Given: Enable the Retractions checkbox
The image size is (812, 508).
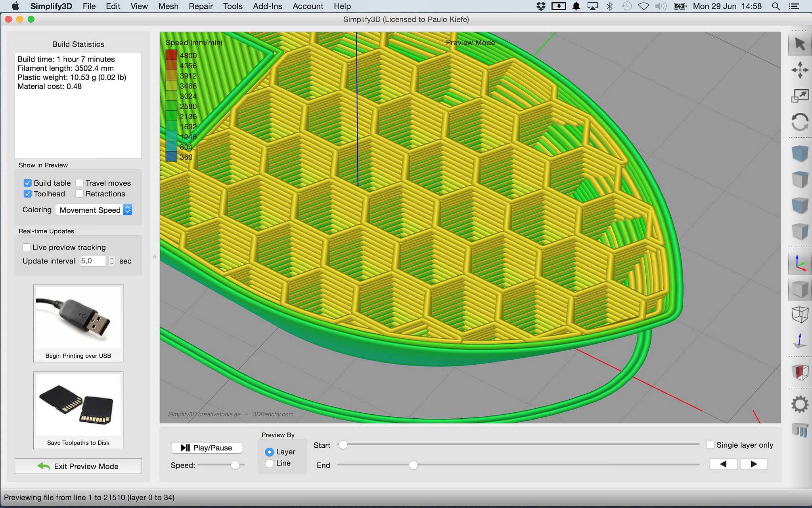Looking at the screenshot, I should [x=78, y=193].
